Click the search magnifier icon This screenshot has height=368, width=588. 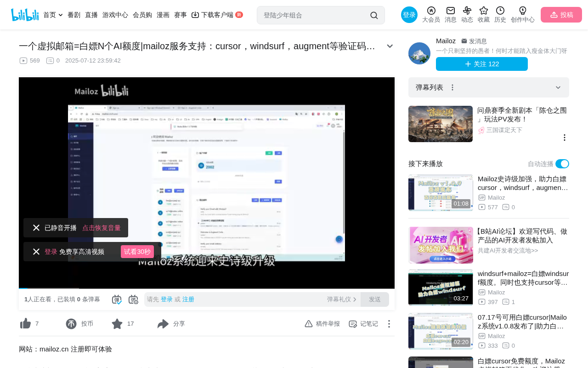(x=374, y=15)
